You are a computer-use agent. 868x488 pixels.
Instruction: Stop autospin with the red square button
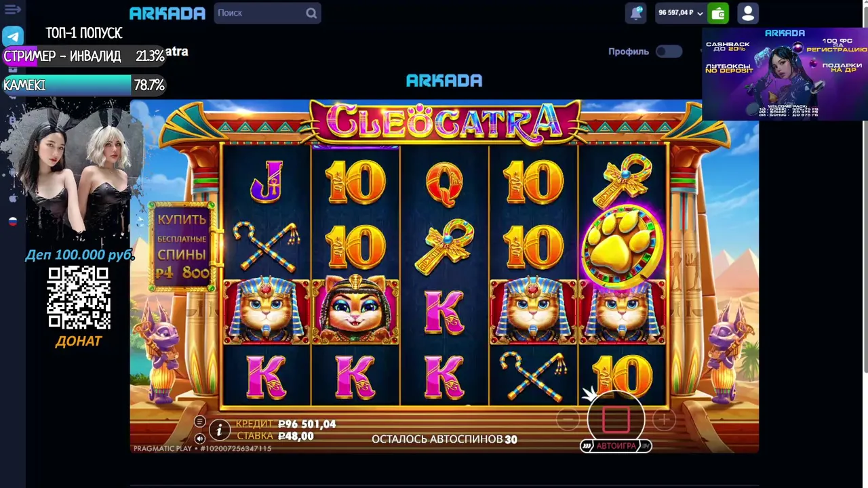pyautogui.click(x=616, y=418)
